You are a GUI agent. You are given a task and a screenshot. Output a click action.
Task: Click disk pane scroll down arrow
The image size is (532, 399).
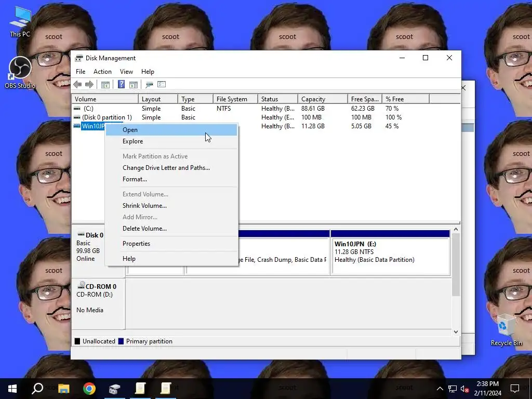(456, 332)
